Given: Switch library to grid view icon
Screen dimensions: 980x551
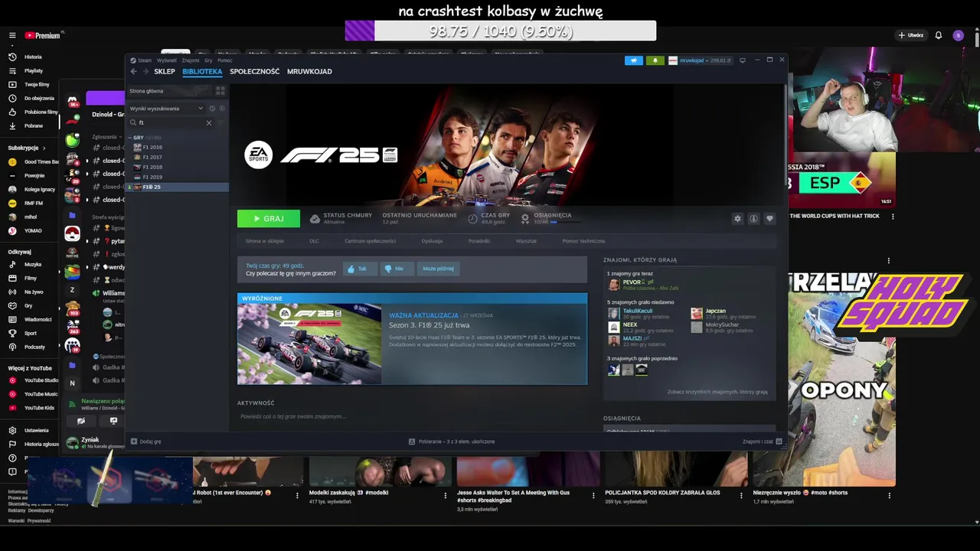Looking at the screenshot, I should 220,91.
